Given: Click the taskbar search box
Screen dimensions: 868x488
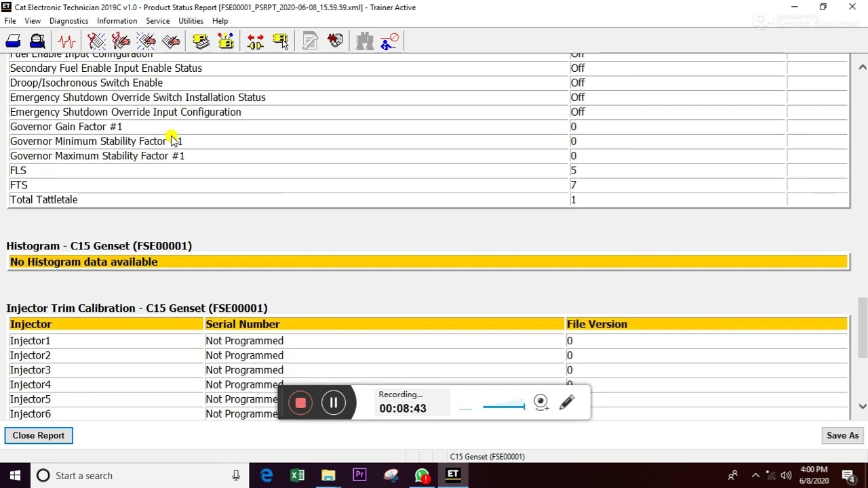Looking at the screenshot, I should pos(139,476).
